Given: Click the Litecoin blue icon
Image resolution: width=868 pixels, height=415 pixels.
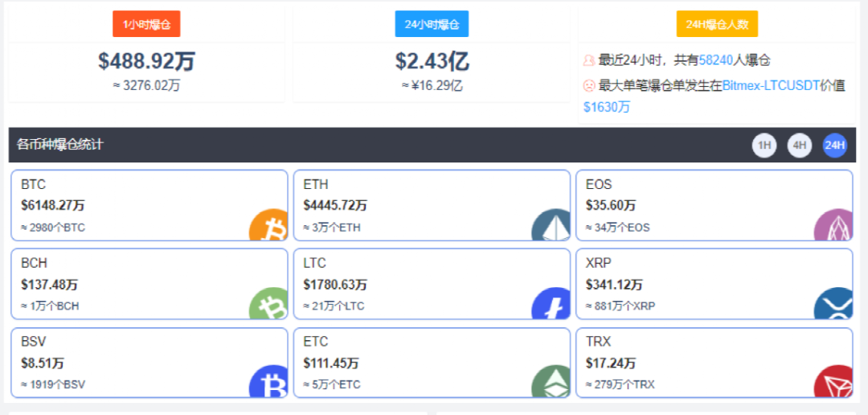Looking at the screenshot, I should (x=551, y=304).
